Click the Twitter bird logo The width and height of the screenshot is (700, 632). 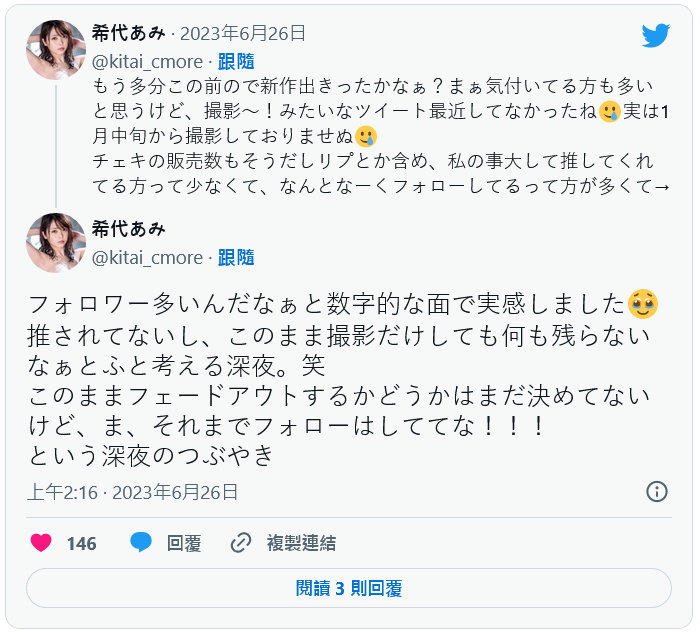click(x=655, y=36)
